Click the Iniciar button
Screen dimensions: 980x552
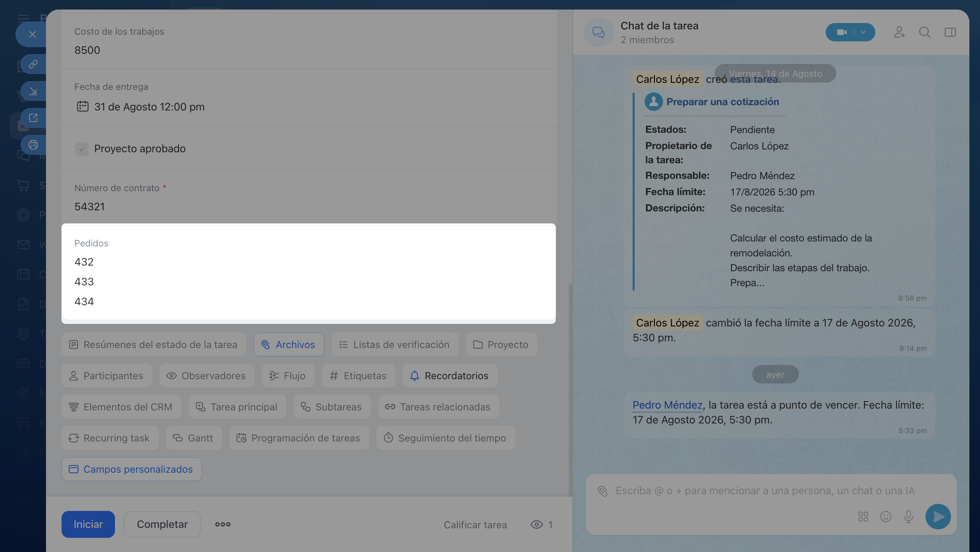(88, 524)
